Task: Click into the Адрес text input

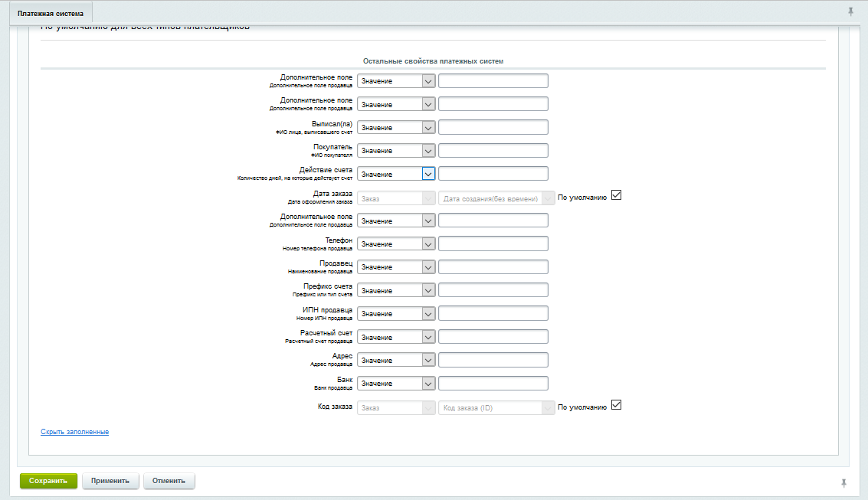Action: 493,360
